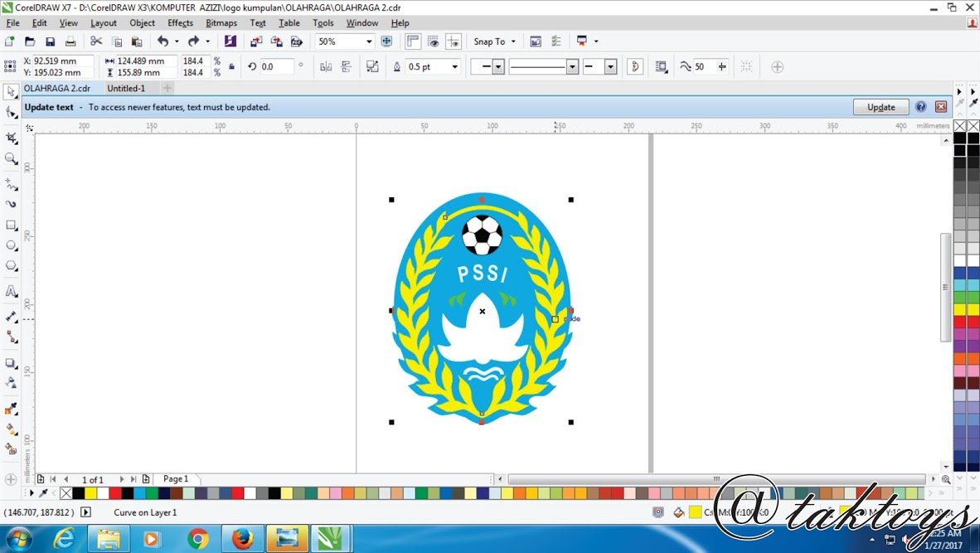980x553 pixels.
Task: Select the Shape edit tool
Action: [11, 113]
